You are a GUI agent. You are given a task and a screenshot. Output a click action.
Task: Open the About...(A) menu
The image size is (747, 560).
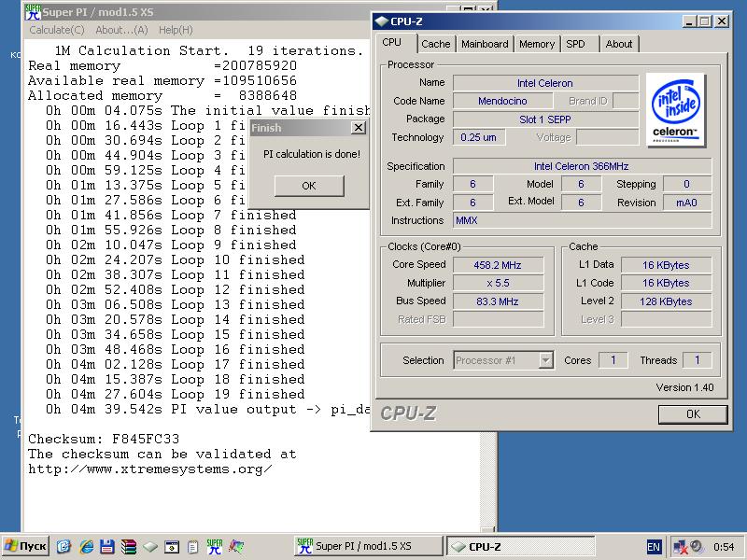tap(121, 30)
